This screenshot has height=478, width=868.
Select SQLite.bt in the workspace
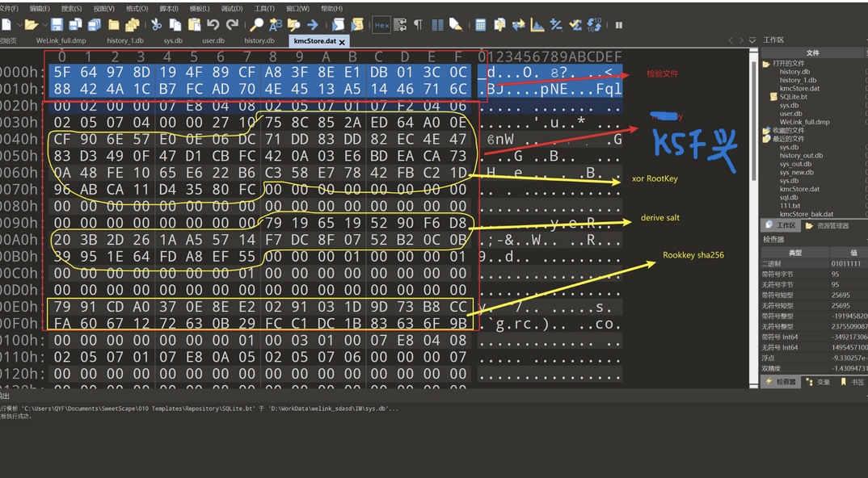(x=794, y=97)
